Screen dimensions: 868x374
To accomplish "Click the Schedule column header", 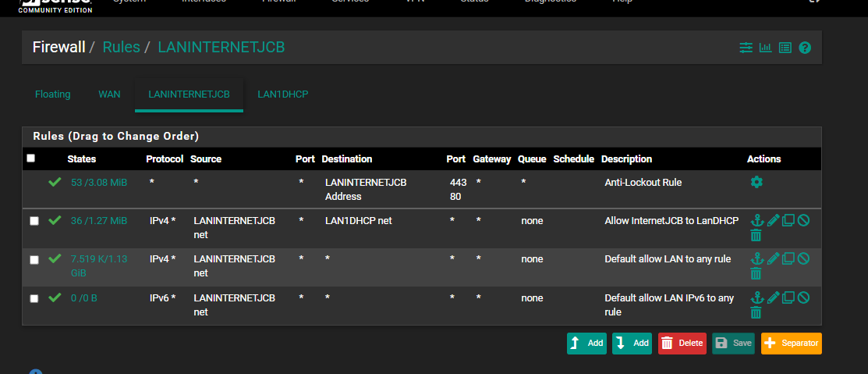I will pos(574,159).
